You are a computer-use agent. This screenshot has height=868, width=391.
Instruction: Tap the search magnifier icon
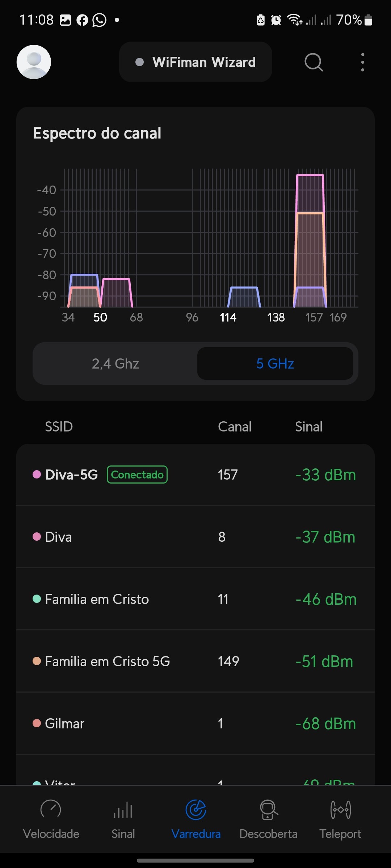pos(314,62)
